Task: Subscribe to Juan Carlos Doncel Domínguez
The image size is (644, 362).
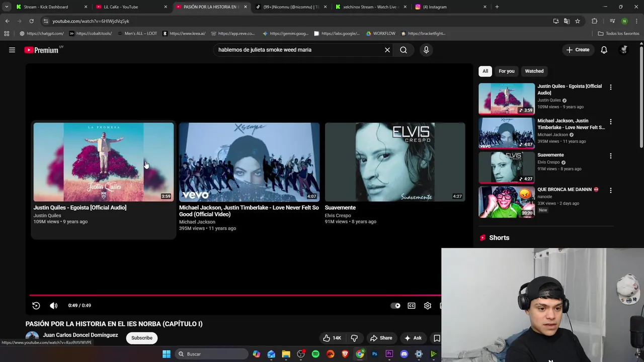Action: pos(142,338)
